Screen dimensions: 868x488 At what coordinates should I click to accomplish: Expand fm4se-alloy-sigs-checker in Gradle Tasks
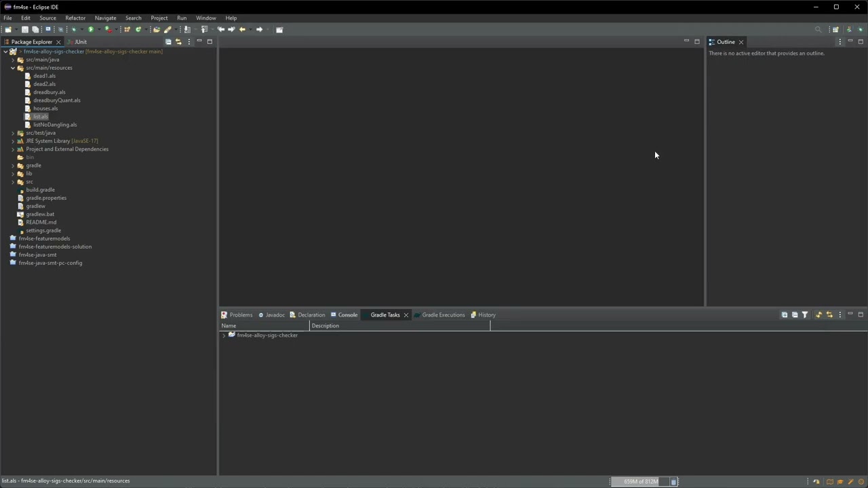[x=224, y=335]
